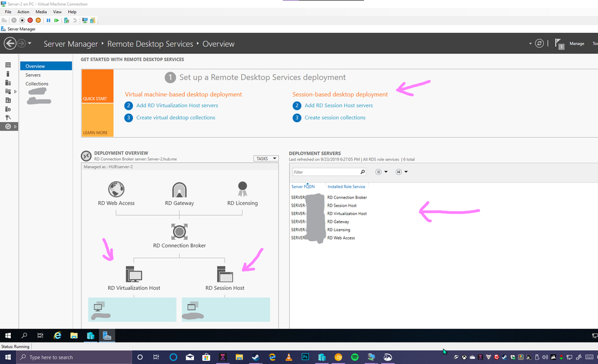Viewport: 598px width, 364px height.
Task: Click the RD Virtualization Host icon
Action: (x=134, y=274)
